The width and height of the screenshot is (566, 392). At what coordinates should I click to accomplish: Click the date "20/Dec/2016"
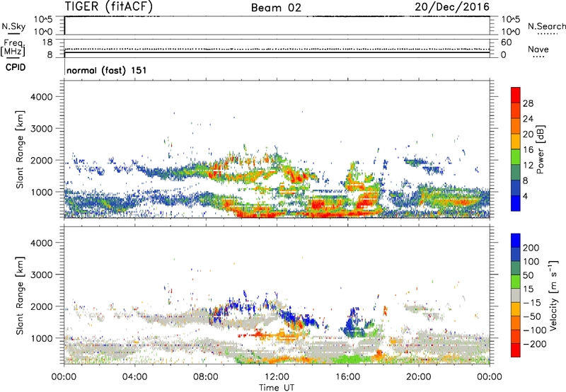coord(452,7)
